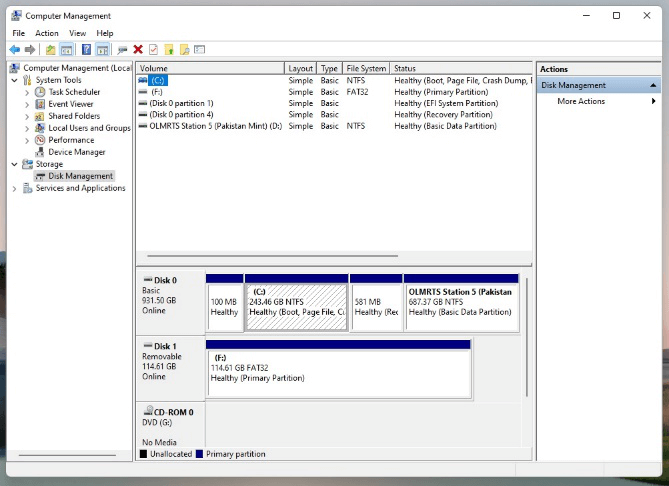This screenshot has width=669, height=486.
Task: Click the blue Back arrow in toolbar
Action: click(x=15, y=50)
